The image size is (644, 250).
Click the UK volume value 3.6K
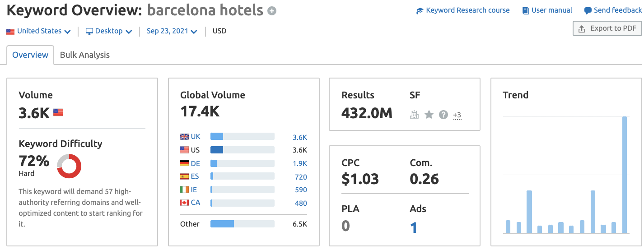300,138
